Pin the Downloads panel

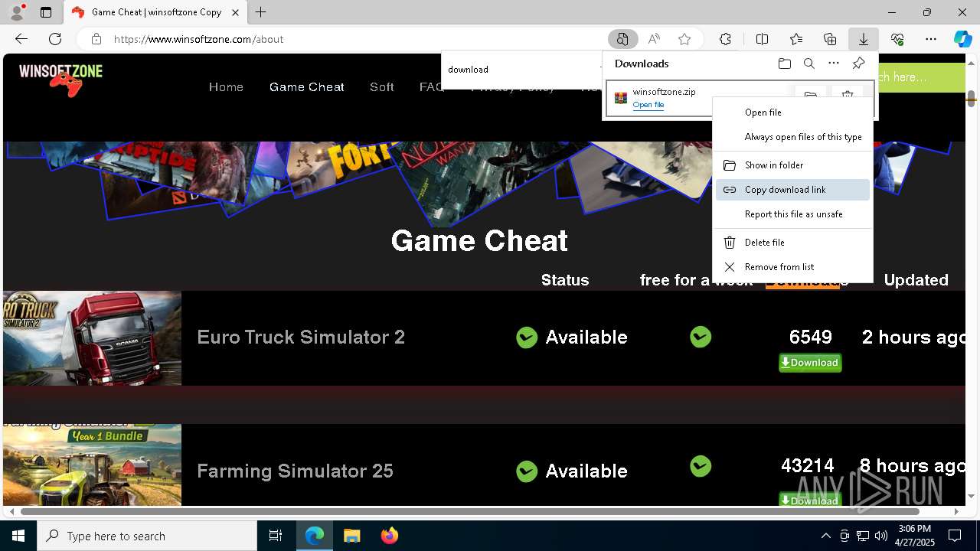click(x=858, y=64)
